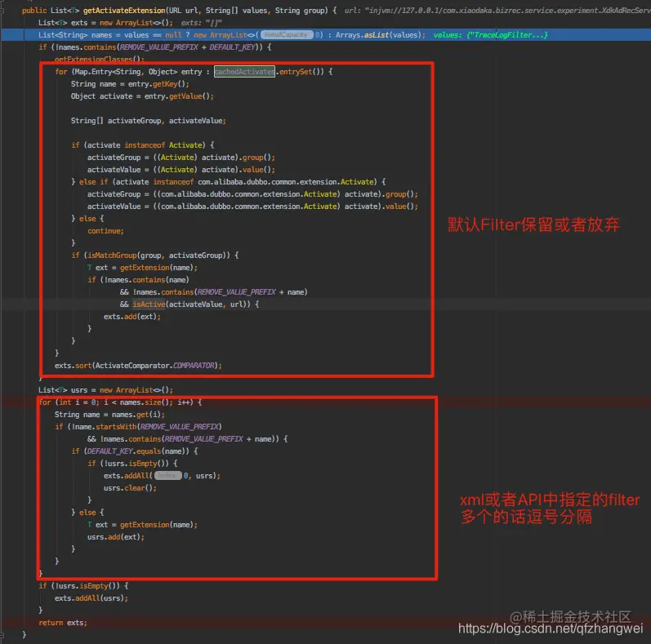Click the 'usrs.clear();' statement
Screen dimensions: 651x644
(x=130, y=488)
